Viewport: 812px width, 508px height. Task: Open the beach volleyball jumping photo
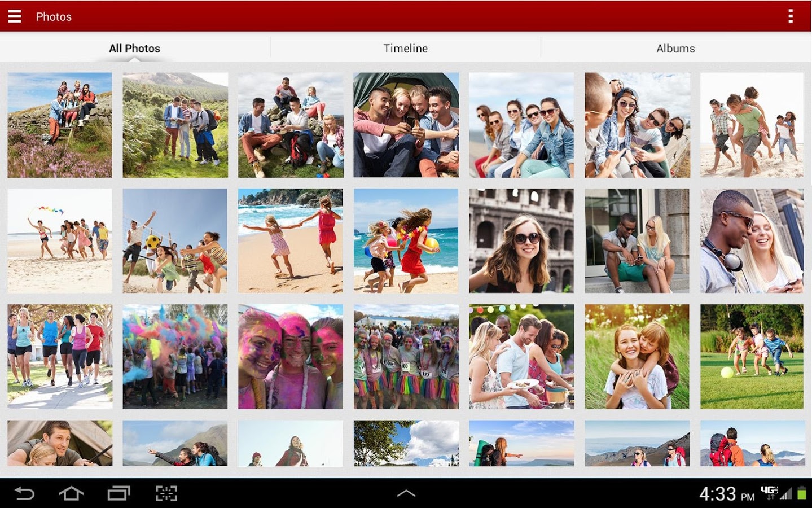[x=175, y=240]
